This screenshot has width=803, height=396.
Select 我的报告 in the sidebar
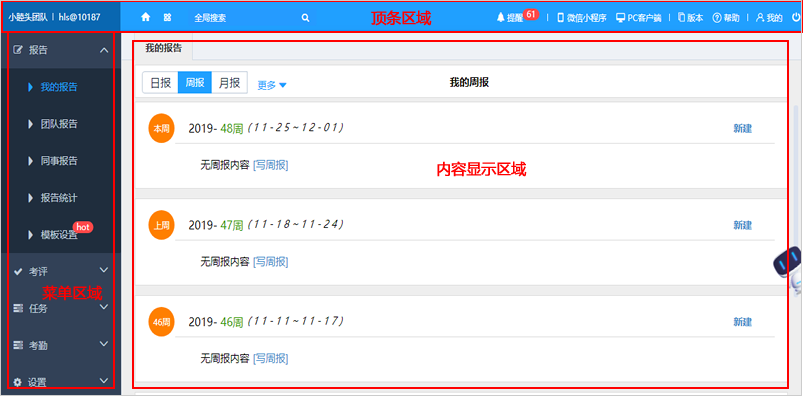tap(59, 87)
